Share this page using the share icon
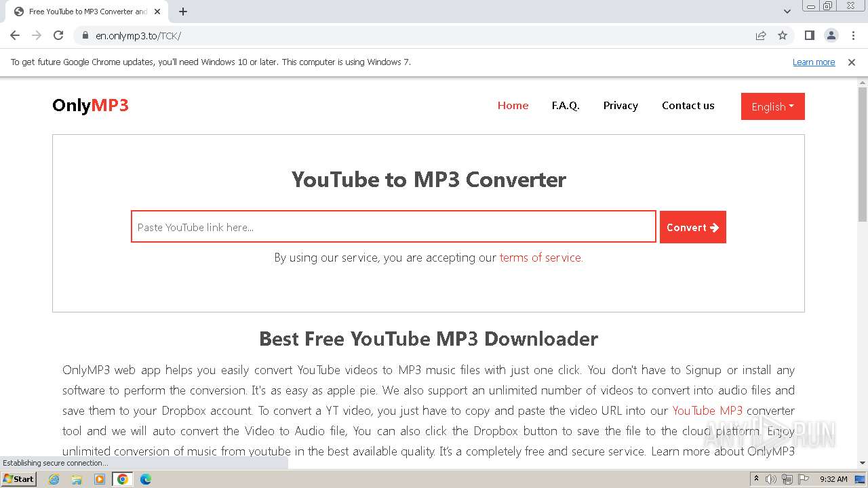868x488 pixels. 761,35
